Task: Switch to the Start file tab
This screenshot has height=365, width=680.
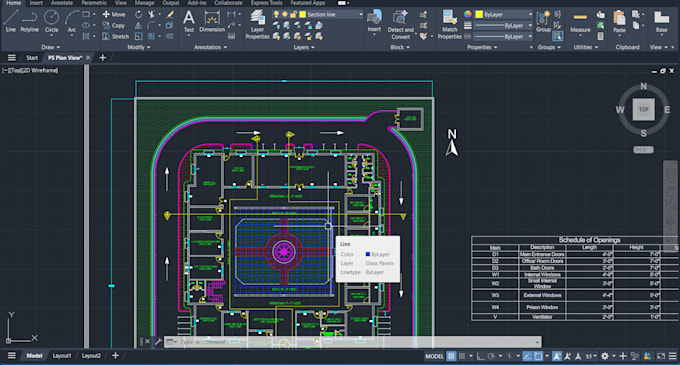Action: (32, 58)
